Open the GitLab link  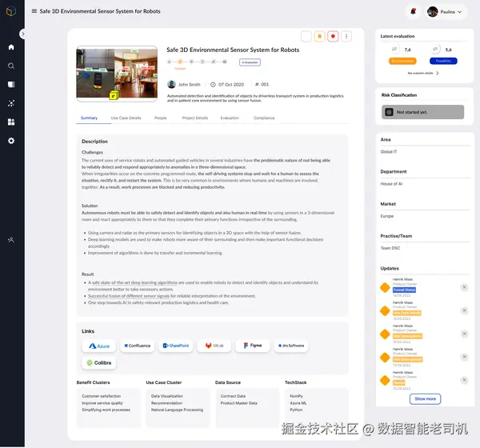tap(214, 346)
